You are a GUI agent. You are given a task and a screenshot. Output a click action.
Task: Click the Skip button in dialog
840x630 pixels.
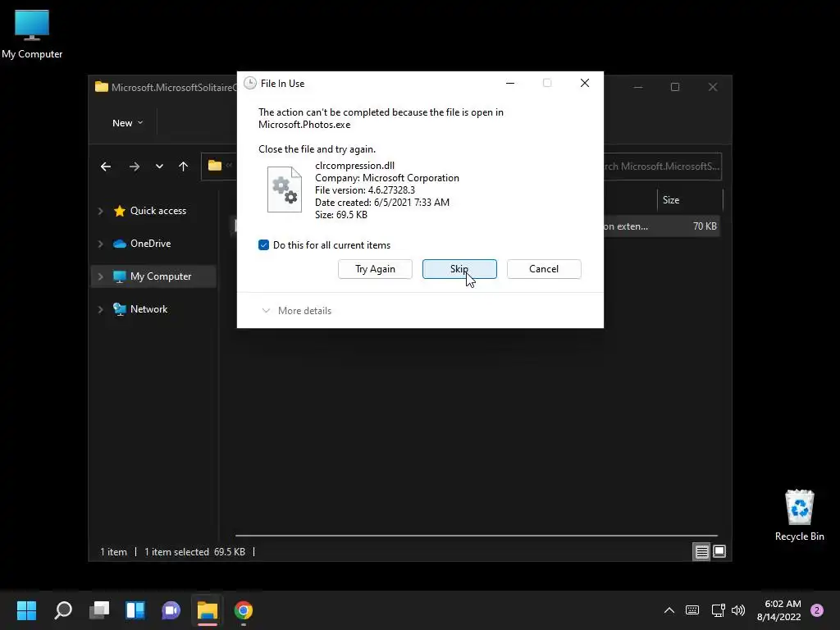pyautogui.click(x=459, y=269)
